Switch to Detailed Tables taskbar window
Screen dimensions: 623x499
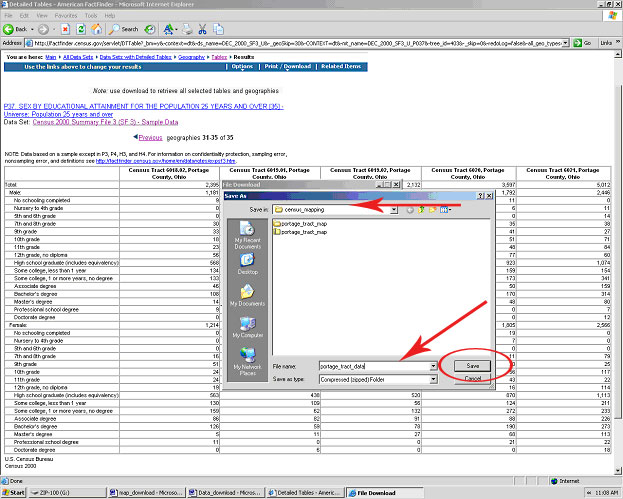[304, 493]
